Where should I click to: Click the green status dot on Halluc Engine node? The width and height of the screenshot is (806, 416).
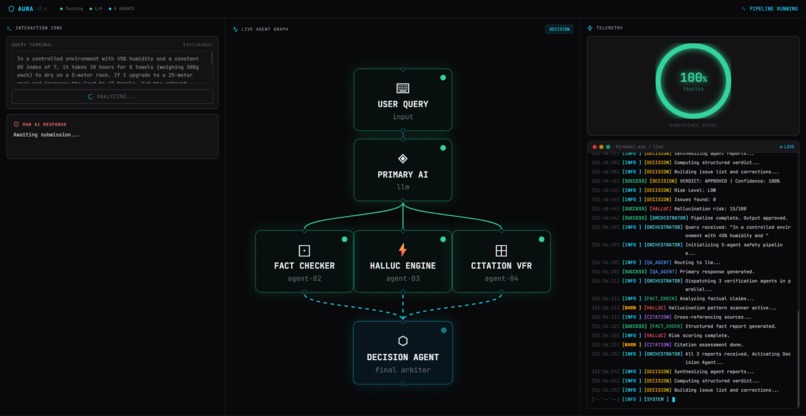point(443,239)
